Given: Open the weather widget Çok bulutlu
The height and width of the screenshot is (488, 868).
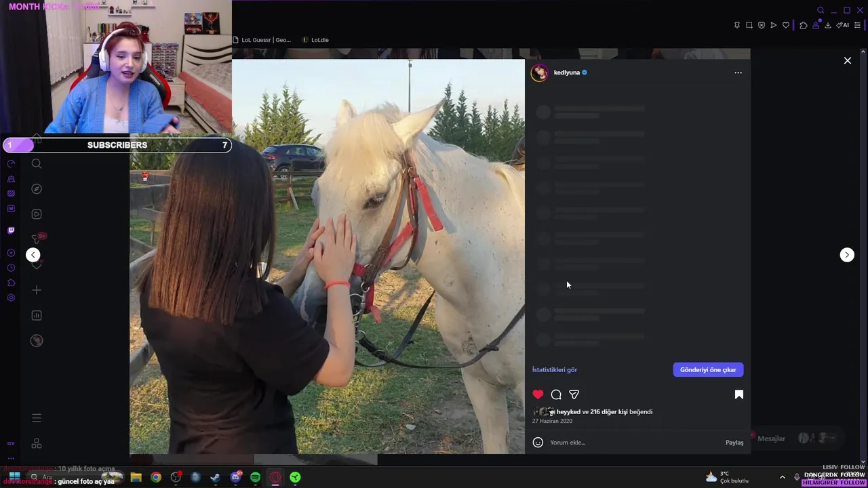Looking at the screenshot, I should pyautogui.click(x=727, y=477).
